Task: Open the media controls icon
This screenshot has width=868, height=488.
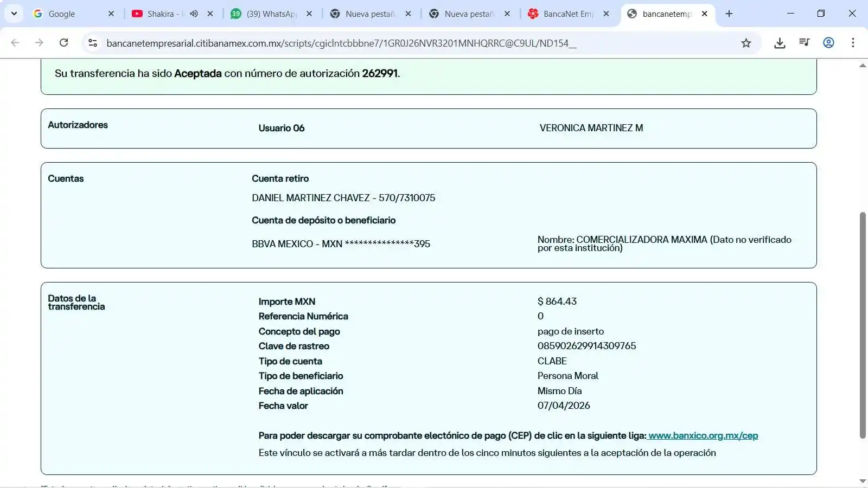Action: pyautogui.click(x=804, y=43)
